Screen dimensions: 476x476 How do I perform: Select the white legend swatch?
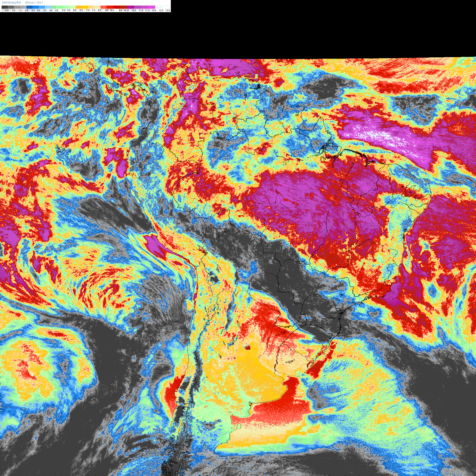[x=166, y=7]
